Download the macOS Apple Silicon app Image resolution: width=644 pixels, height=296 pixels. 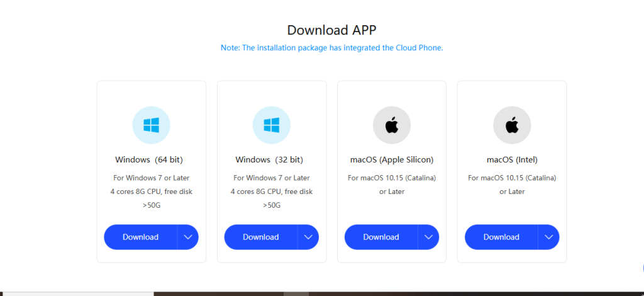pyautogui.click(x=381, y=237)
